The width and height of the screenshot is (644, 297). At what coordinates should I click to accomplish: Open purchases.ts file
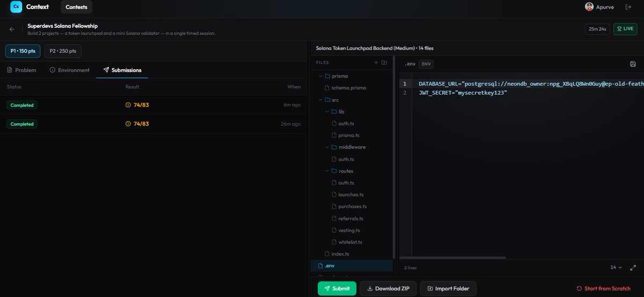[x=352, y=206]
